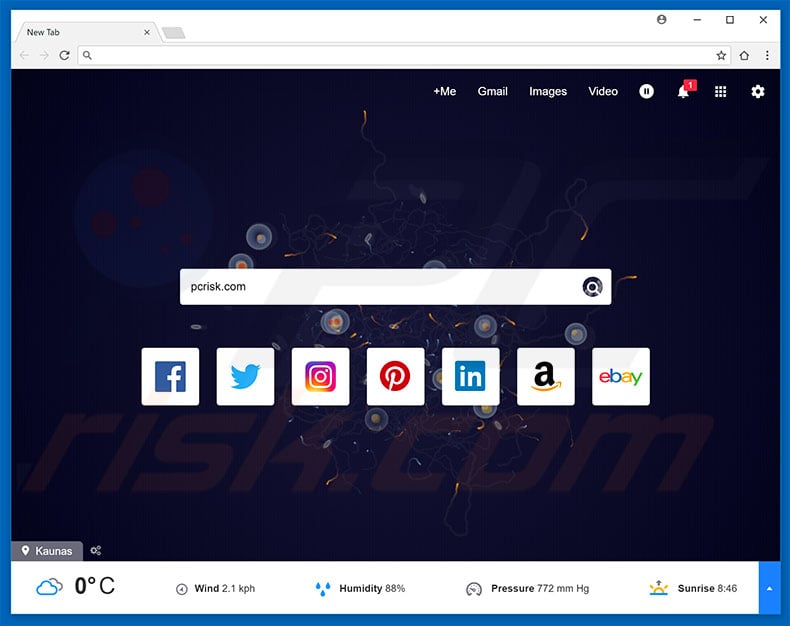The width and height of the screenshot is (790, 626).
Task: Open the page settings gear
Action: [x=758, y=91]
